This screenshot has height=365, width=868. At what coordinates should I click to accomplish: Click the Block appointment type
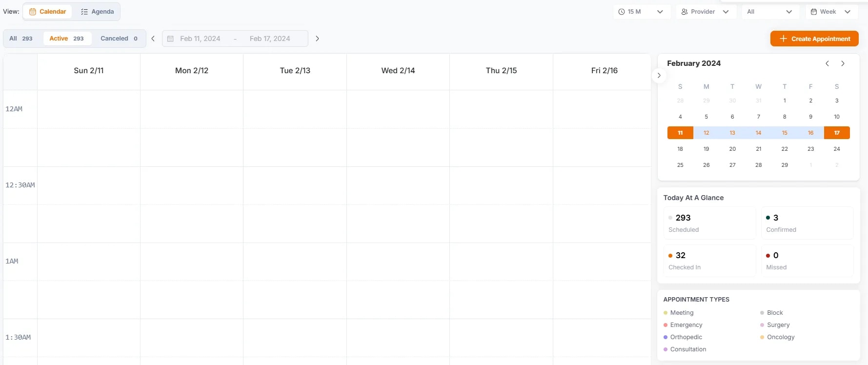pos(771,313)
